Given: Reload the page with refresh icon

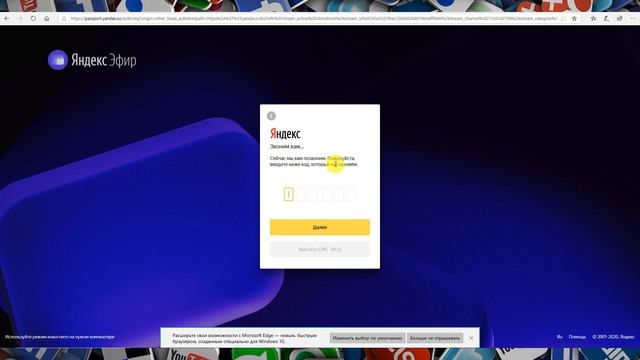Looking at the screenshot, I should (x=33, y=19).
